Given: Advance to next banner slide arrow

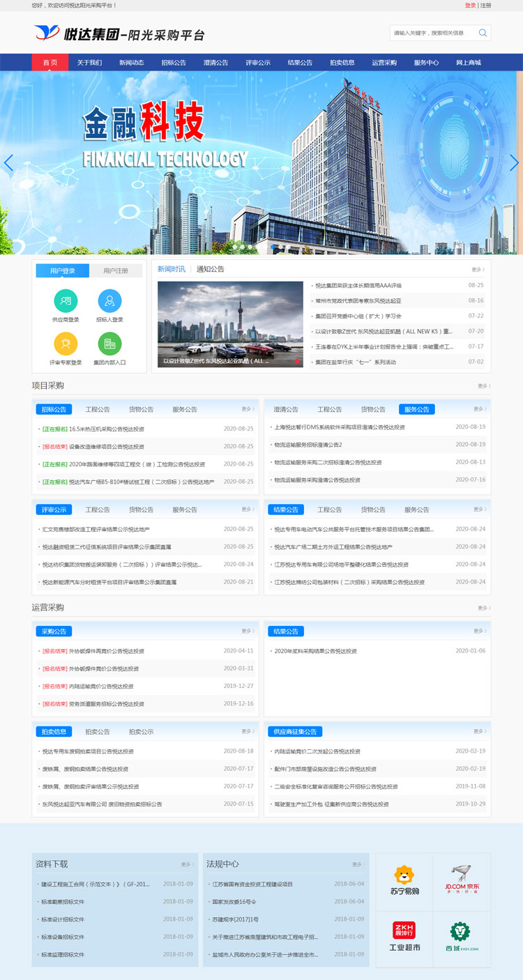Looking at the screenshot, I should point(514,163).
